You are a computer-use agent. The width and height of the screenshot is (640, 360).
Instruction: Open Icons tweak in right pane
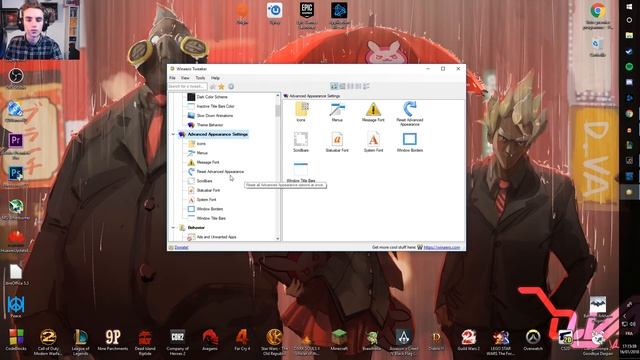(x=301, y=112)
